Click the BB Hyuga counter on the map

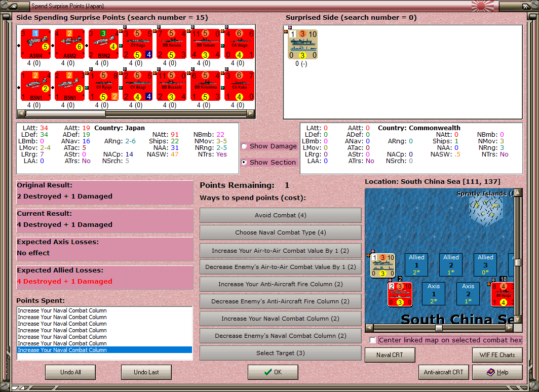(503, 294)
